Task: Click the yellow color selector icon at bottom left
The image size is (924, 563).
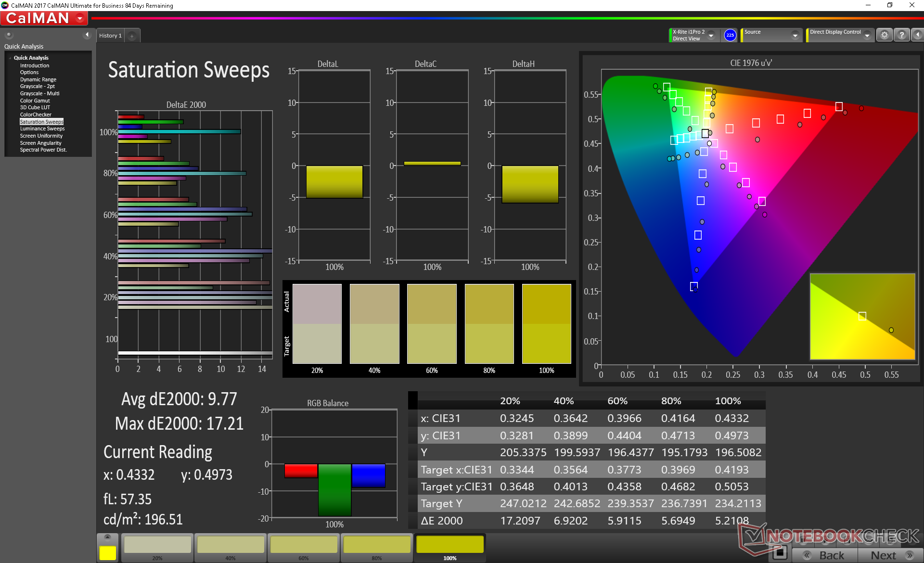Action: click(x=107, y=552)
